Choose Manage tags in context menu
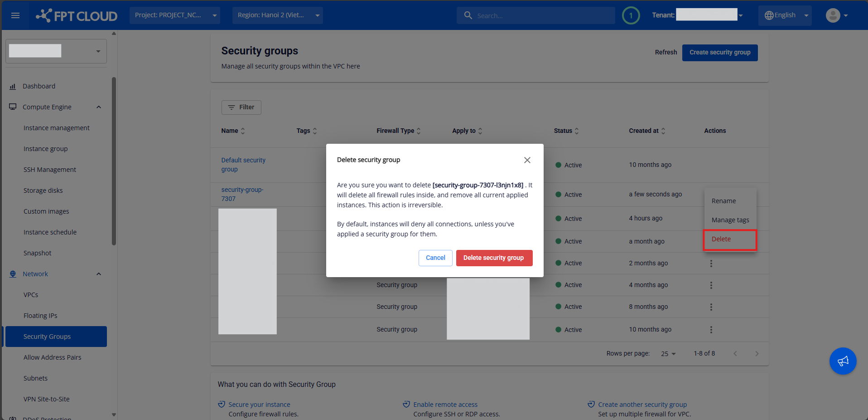868x420 pixels. 730,220
